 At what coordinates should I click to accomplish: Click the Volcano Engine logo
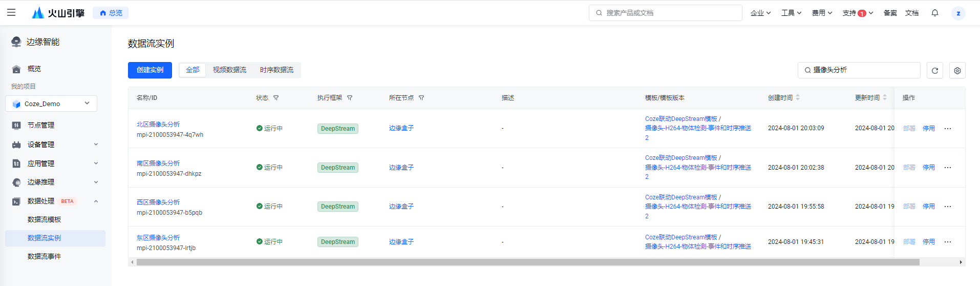coord(58,13)
